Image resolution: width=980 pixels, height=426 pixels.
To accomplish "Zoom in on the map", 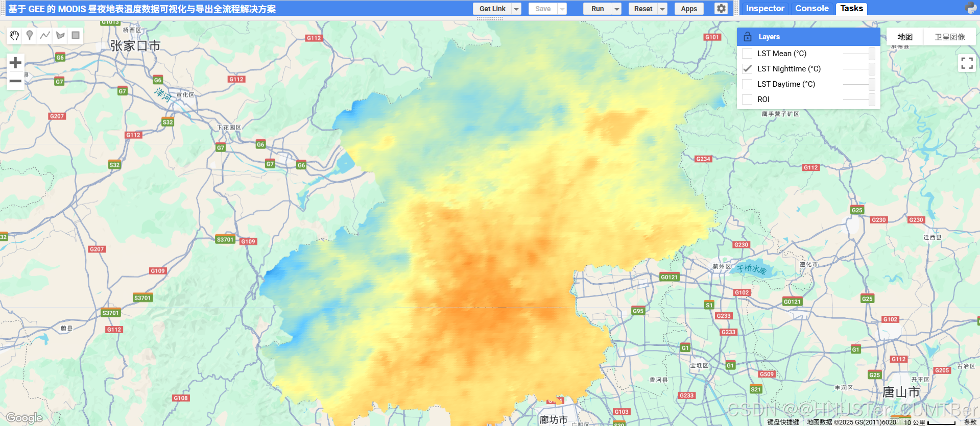I will [15, 63].
